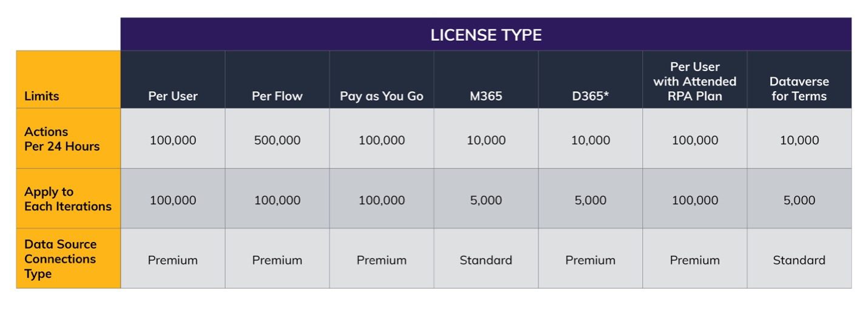The image size is (868, 310).
Task: Click the 500,000 value under Per Flow
Action: [277, 140]
